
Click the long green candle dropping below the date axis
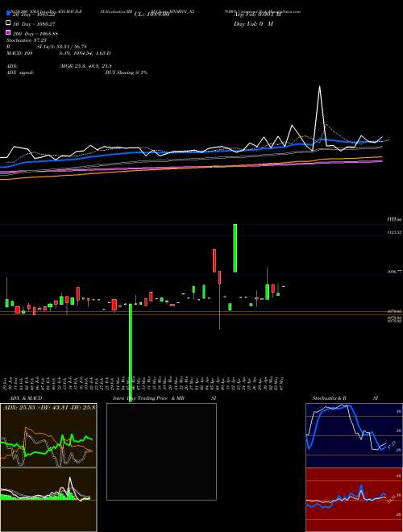click(131, 354)
